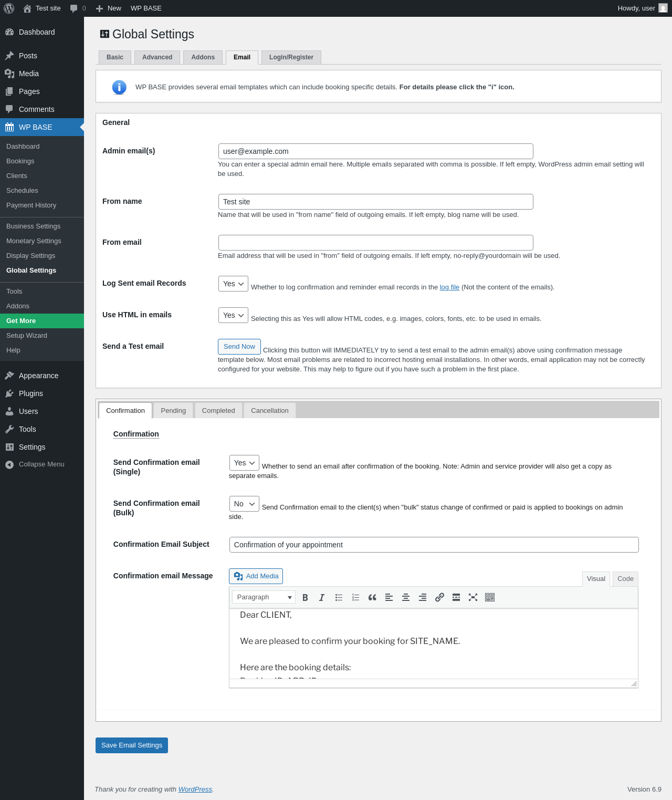This screenshot has height=800, width=672.
Task: Save Email Settings
Action: [x=132, y=745]
